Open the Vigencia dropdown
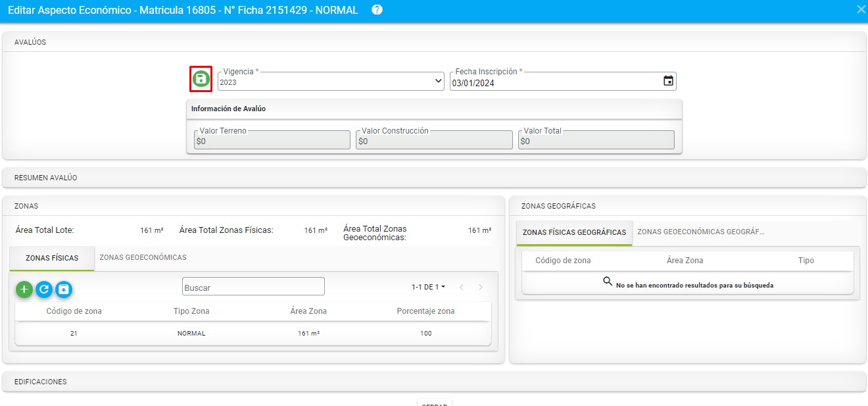 coord(331,82)
